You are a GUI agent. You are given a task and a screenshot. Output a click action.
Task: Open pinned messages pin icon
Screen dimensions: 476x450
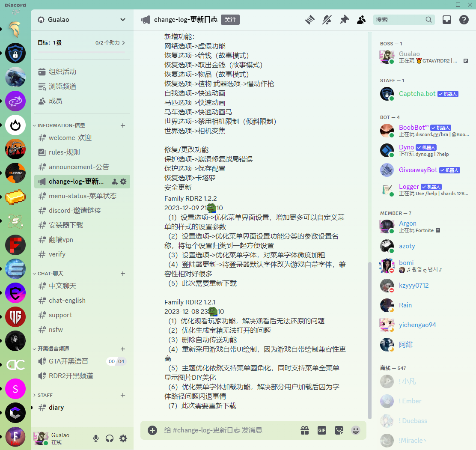click(x=344, y=20)
